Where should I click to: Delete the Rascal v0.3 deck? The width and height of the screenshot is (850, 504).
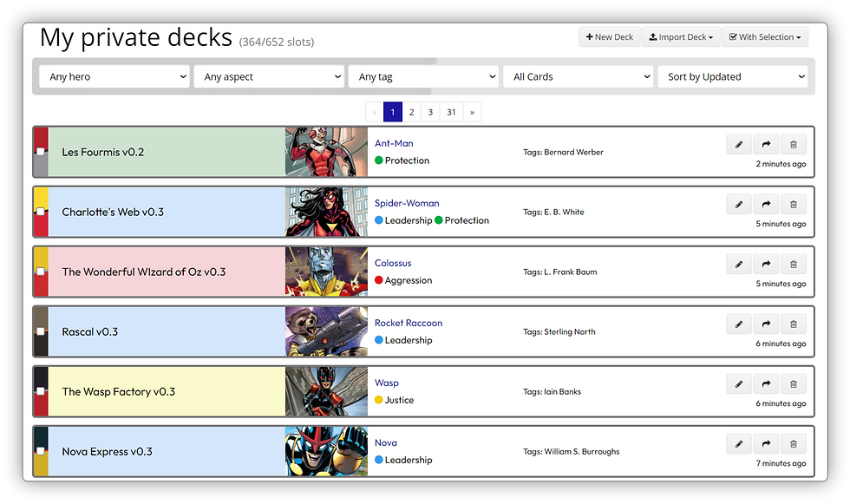pyautogui.click(x=793, y=324)
